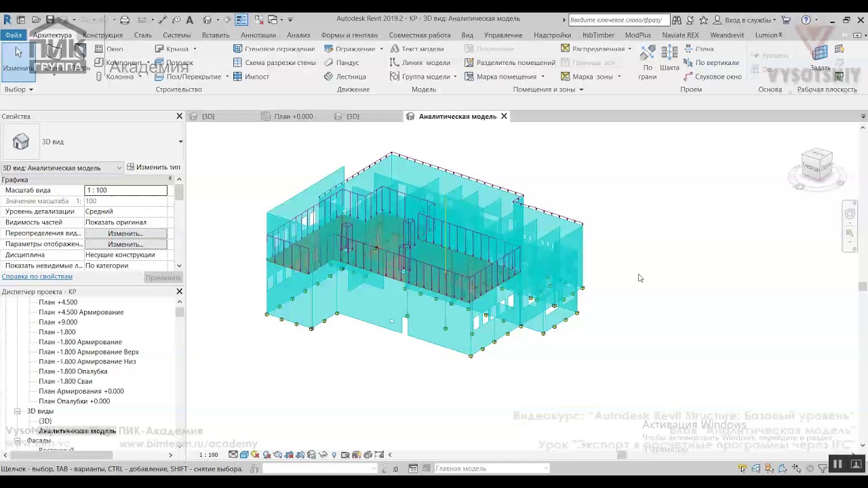Click the Favorites star icon
The width and height of the screenshot is (868, 488).
[703, 20]
